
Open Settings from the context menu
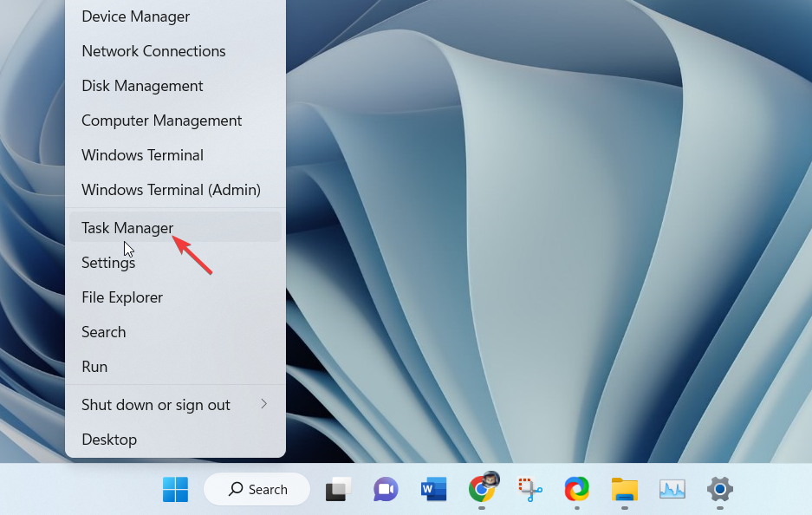click(x=175, y=264)
